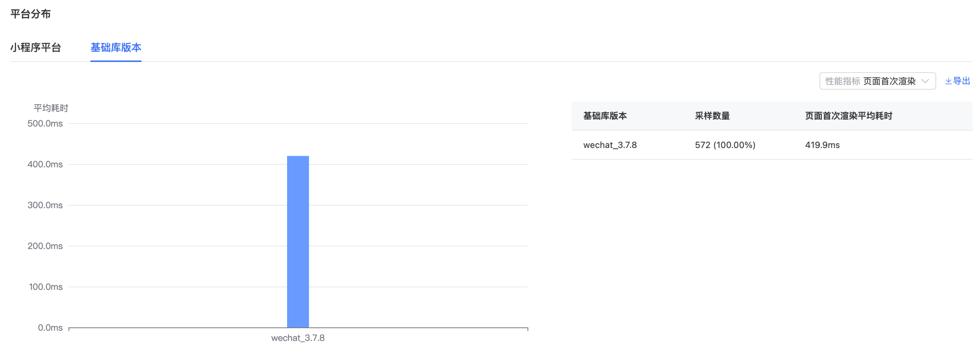The width and height of the screenshot is (980, 361).
Task: Click the 419.9ms average time cell
Action: (822, 145)
